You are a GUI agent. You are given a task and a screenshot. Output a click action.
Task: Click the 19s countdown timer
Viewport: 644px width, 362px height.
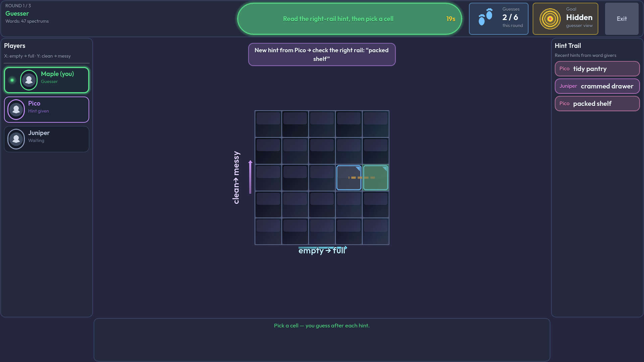tap(451, 19)
